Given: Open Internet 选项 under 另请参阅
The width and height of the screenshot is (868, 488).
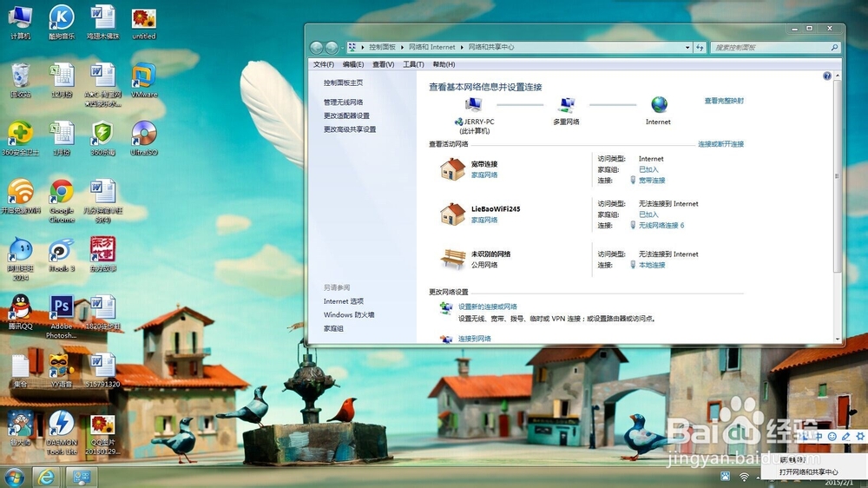Looking at the screenshot, I should click(343, 301).
